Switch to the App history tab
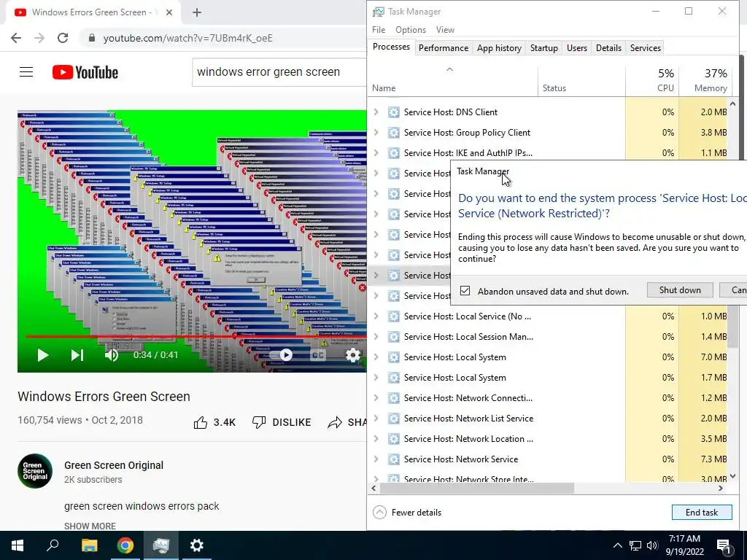Image resolution: width=747 pixels, height=560 pixels. (499, 48)
